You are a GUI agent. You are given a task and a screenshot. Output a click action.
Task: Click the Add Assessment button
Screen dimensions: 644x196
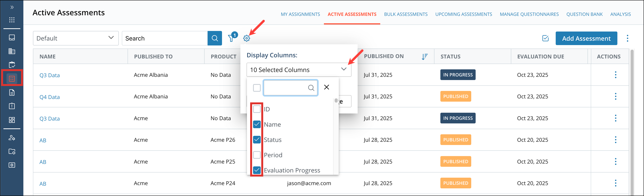586,38
